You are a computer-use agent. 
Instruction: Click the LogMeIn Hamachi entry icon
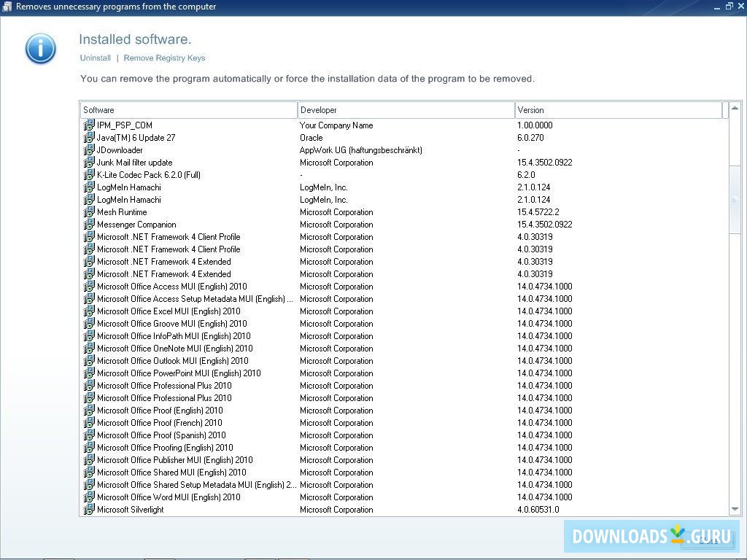click(89, 187)
